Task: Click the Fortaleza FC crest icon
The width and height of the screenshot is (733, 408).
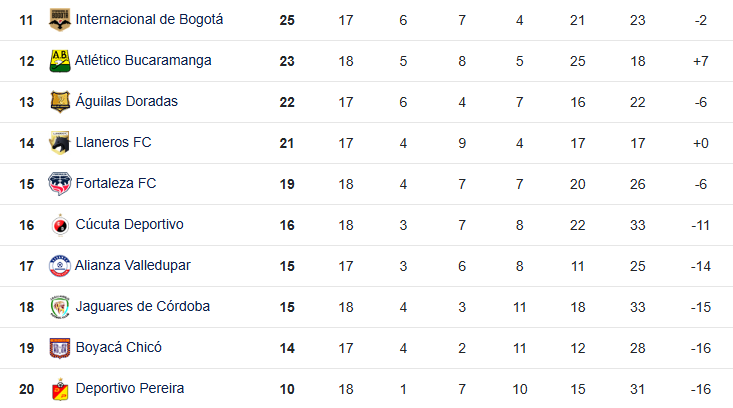Action: [x=60, y=183]
